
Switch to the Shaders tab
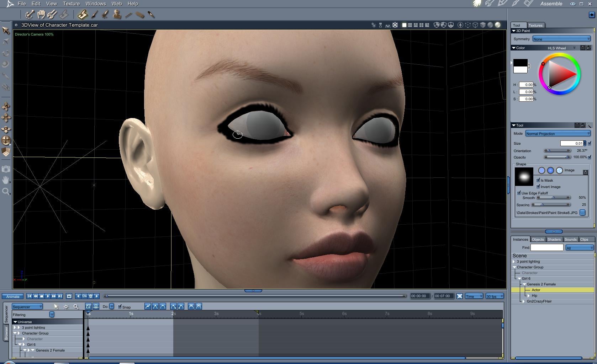554,239
